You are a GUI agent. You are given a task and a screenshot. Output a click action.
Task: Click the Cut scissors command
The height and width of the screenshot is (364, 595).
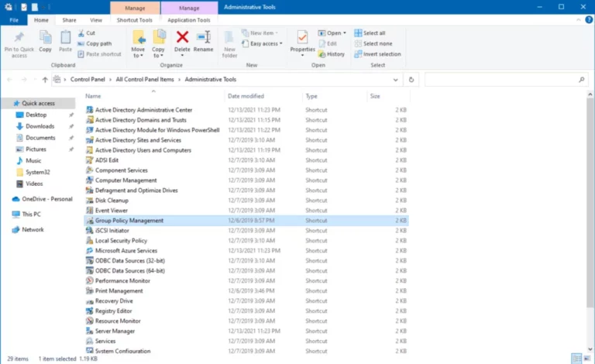pyautogui.click(x=87, y=33)
